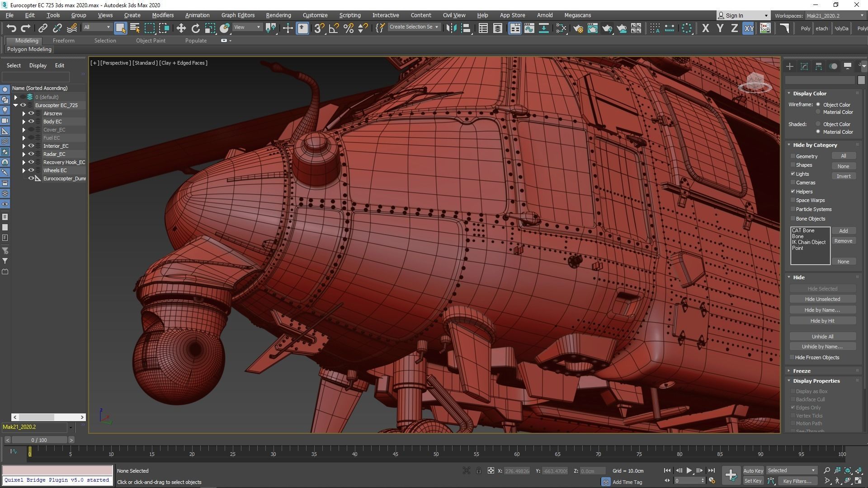Screen dimensions: 868x488
Task: Toggle the Angle Snap icon
Action: (334, 28)
